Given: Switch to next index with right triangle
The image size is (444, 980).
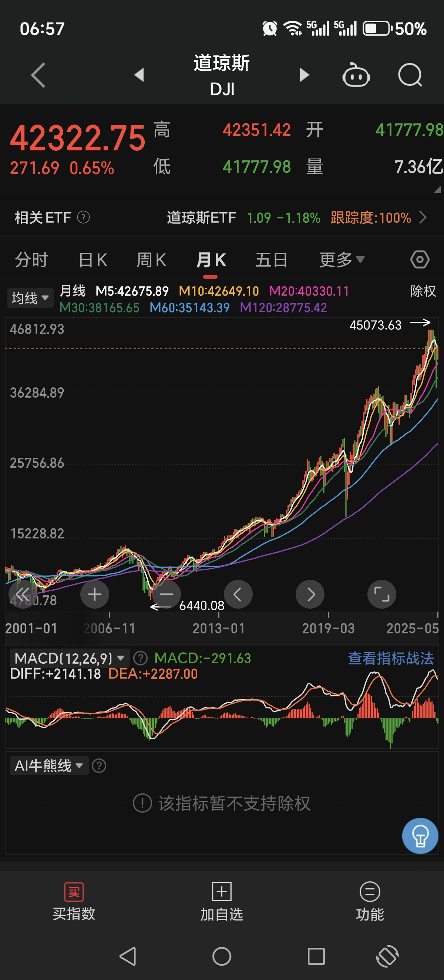Looking at the screenshot, I should pyautogui.click(x=304, y=75).
